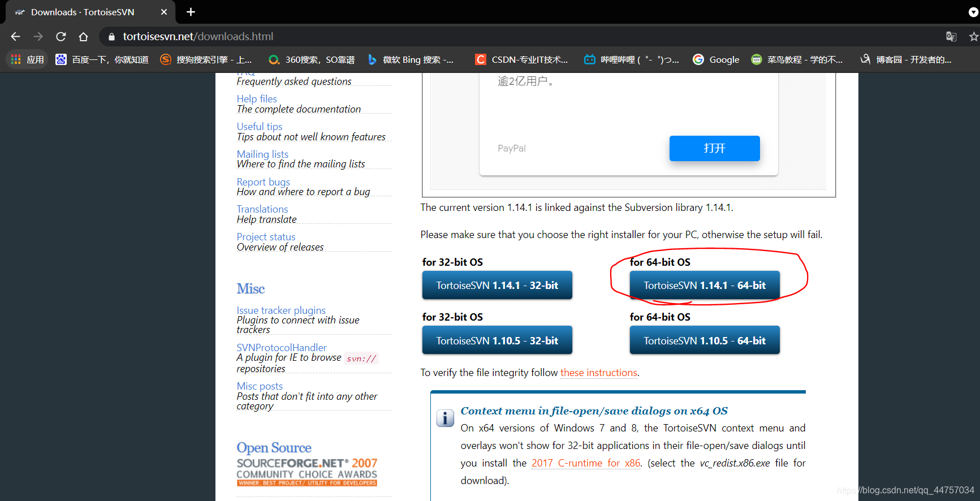Open the Misc posts link
This screenshot has width=980, height=501.
260,386
